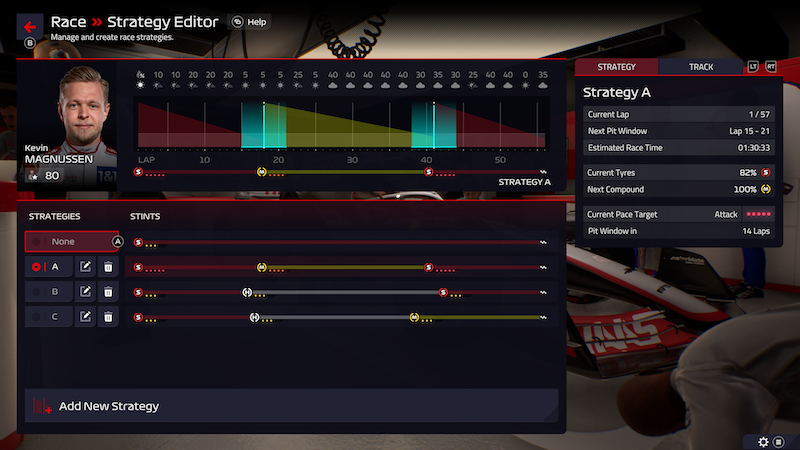
Task: Click the Strategy A panel heading
Action: [616, 92]
